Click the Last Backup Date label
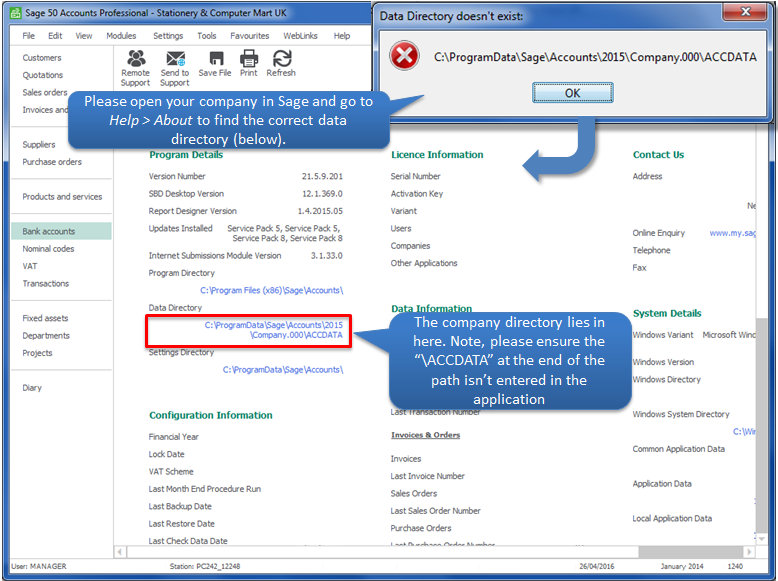 (x=180, y=506)
